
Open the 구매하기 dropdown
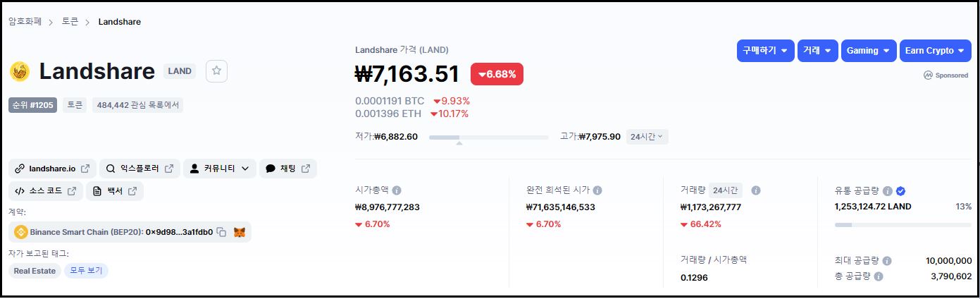(765, 51)
